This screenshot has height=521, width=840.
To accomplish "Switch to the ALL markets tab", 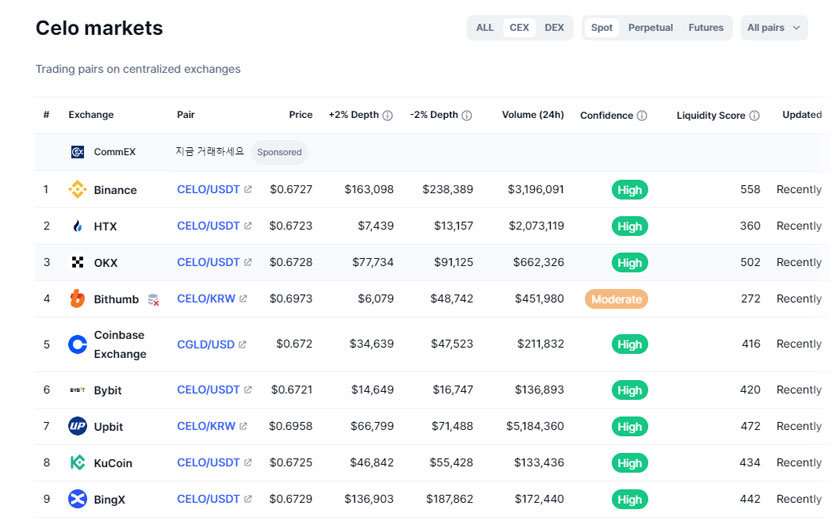I will [485, 28].
